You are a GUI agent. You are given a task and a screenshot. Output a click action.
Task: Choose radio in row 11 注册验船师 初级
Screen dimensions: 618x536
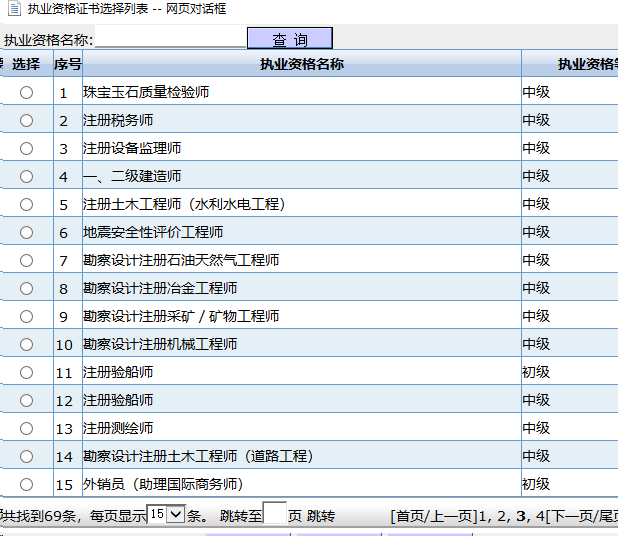[26, 372]
